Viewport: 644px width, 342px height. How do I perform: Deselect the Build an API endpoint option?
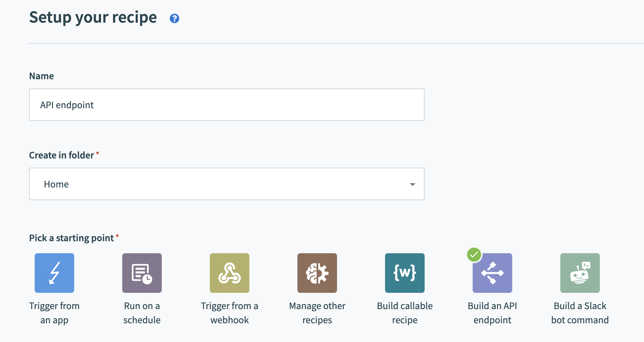click(492, 273)
